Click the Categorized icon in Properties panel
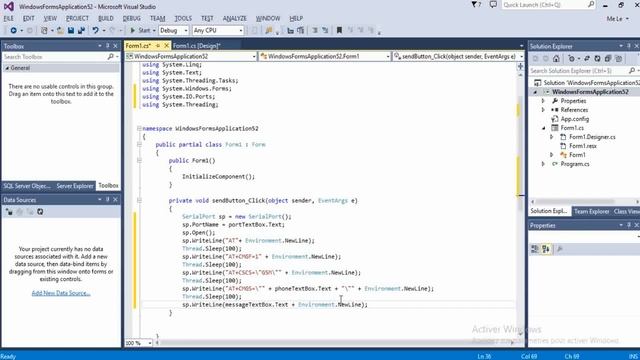 [535, 249]
